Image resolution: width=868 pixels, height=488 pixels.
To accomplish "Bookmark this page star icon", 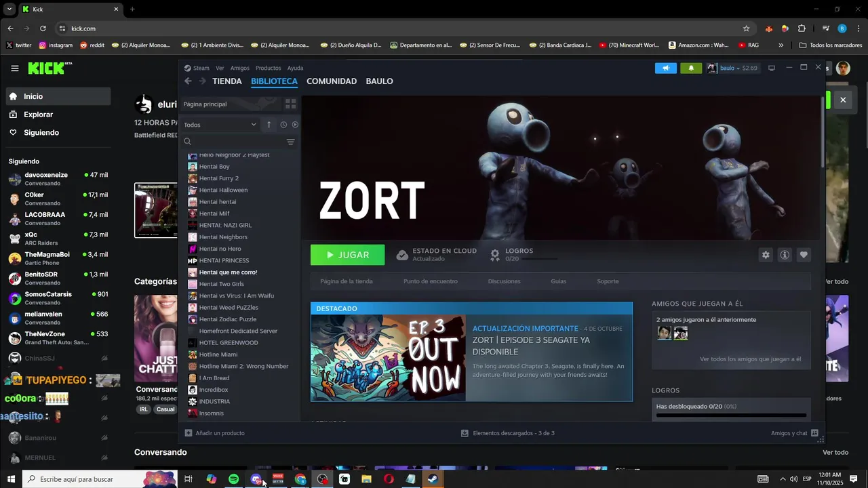I will tap(747, 28).
